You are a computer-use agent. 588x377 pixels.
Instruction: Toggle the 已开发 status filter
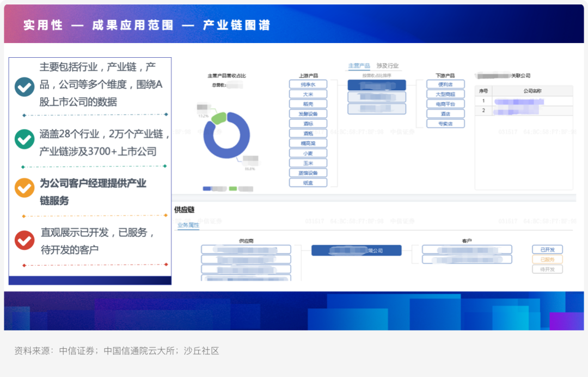point(547,250)
